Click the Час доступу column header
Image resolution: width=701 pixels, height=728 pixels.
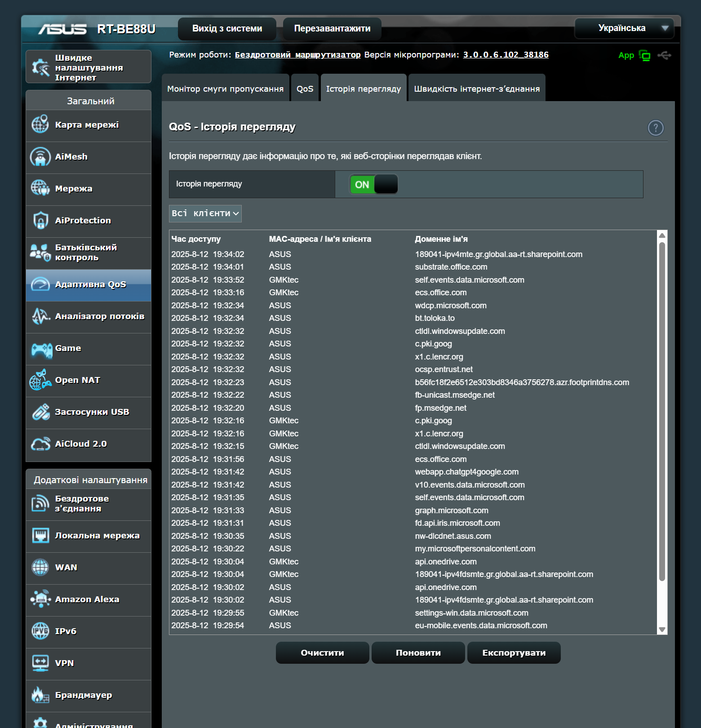point(196,239)
